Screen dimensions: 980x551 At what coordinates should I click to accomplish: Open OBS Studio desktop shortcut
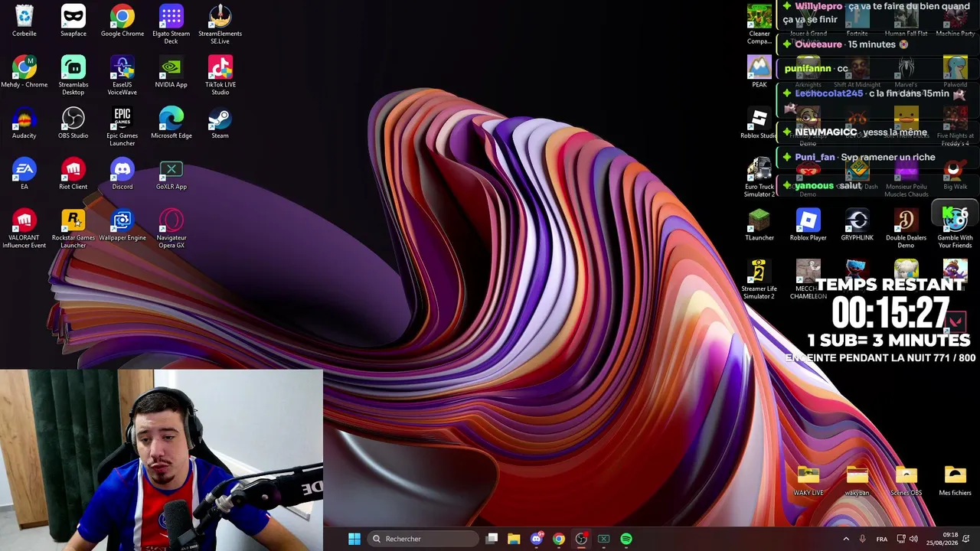pos(73,123)
